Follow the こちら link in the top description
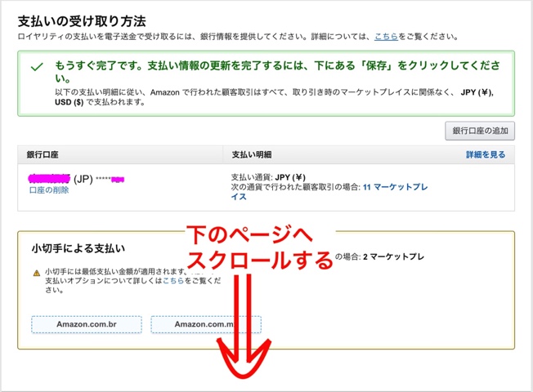 point(387,37)
